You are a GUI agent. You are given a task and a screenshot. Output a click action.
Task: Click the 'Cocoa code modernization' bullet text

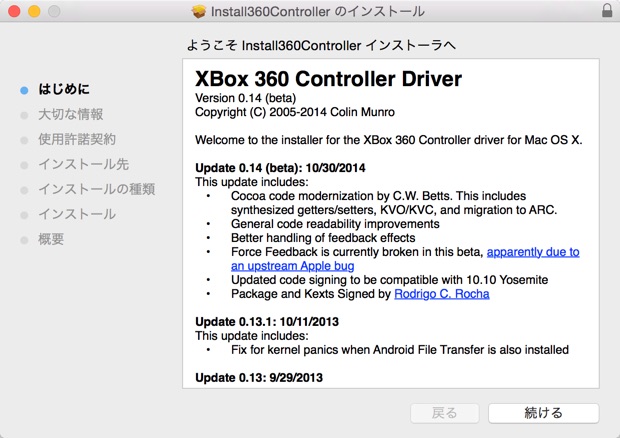394,203
